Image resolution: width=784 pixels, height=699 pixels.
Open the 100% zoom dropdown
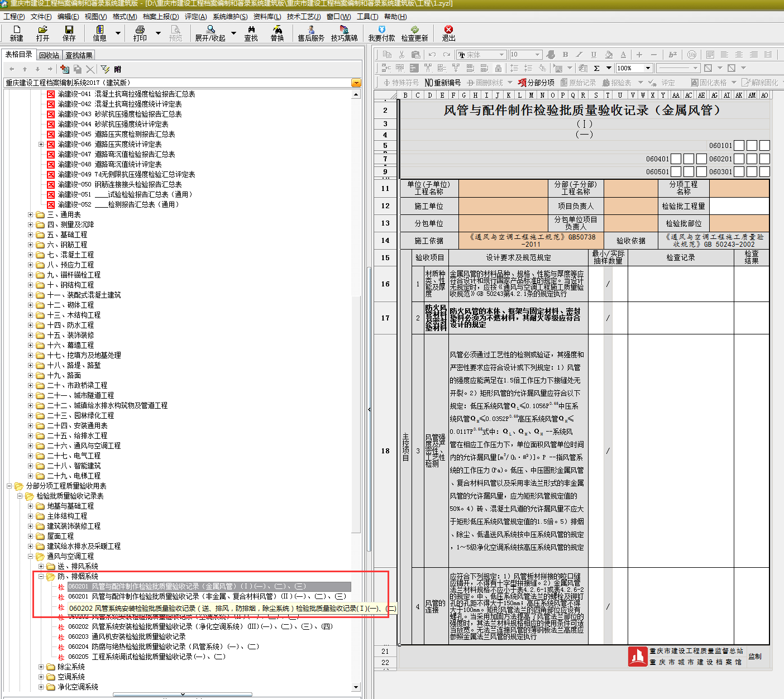(648, 68)
